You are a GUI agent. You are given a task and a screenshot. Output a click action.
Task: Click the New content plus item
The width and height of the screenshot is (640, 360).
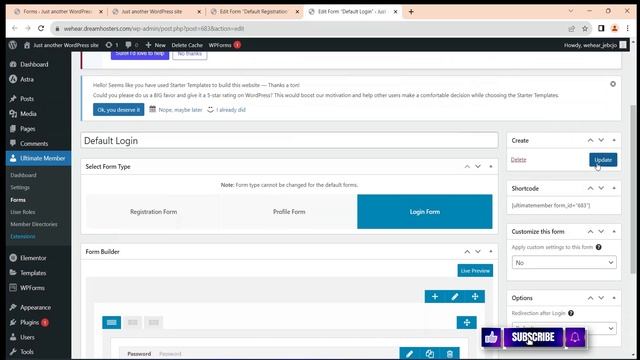pos(156,45)
